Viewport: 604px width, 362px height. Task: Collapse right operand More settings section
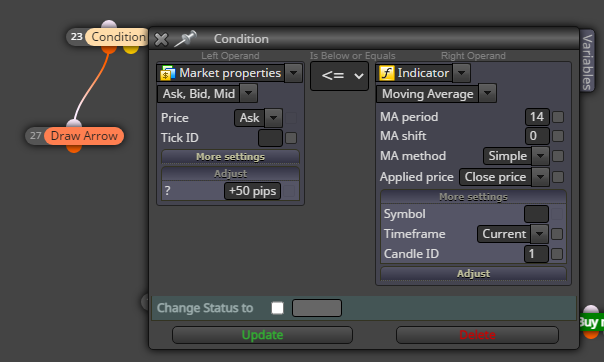click(x=473, y=197)
